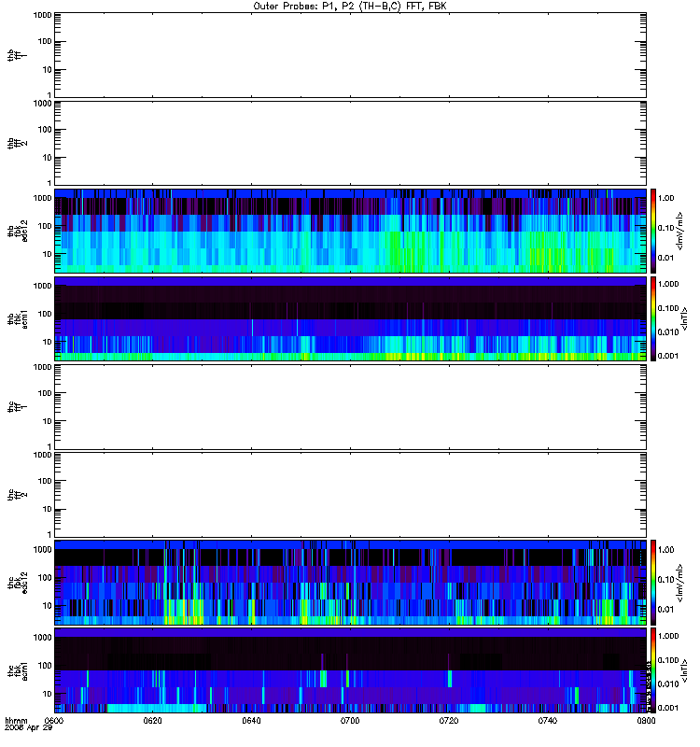This screenshot has height=747, width=700.
Task: Click the 'thb fff 2' axis label
Action: (x=17, y=144)
